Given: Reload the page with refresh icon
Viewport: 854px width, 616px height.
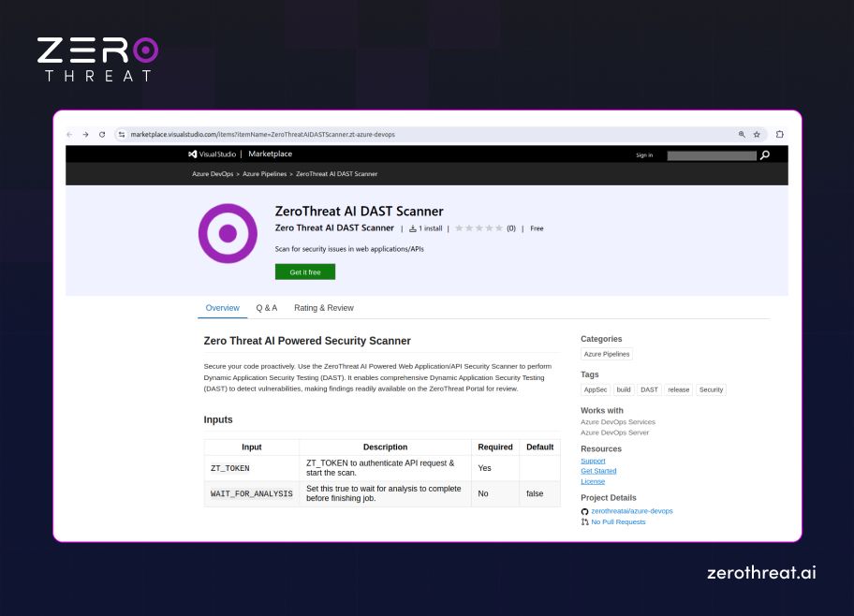Looking at the screenshot, I should point(102,135).
